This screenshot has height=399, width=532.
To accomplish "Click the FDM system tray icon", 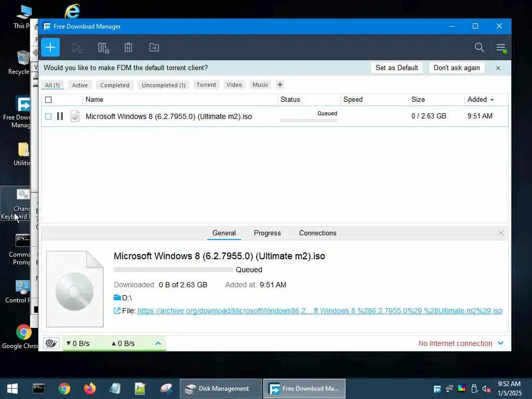I will coord(437,389).
